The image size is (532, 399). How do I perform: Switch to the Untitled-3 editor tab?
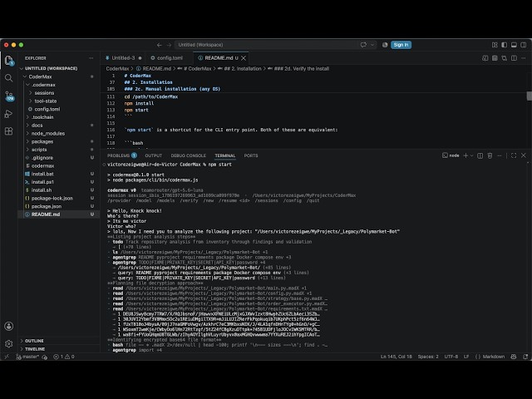123,58
